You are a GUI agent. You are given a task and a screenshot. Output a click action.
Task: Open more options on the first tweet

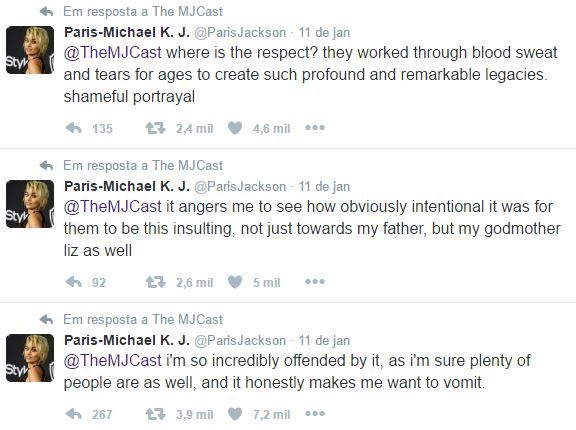(x=315, y=128)
